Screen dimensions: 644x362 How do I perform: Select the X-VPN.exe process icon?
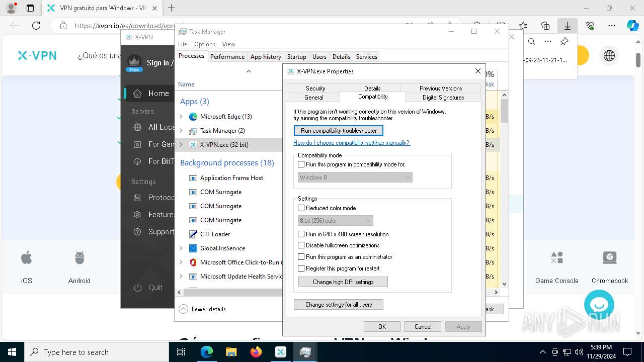[x=193, y=145]
